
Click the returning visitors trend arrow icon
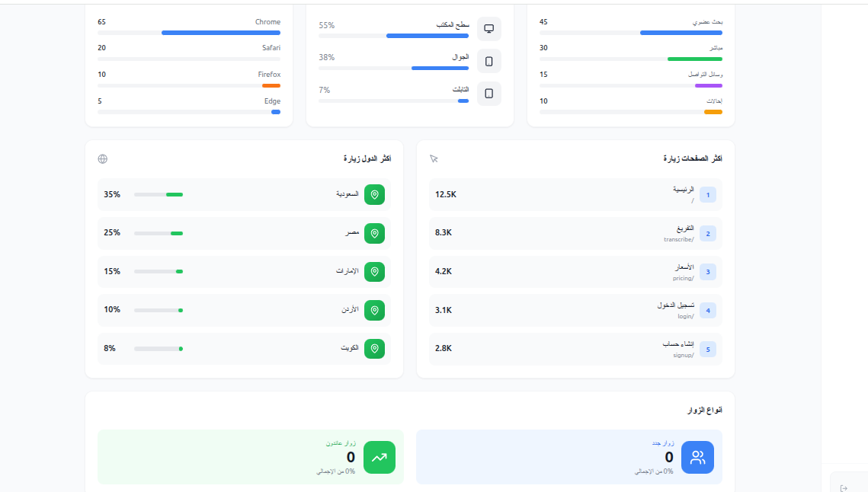pos(380,458)
